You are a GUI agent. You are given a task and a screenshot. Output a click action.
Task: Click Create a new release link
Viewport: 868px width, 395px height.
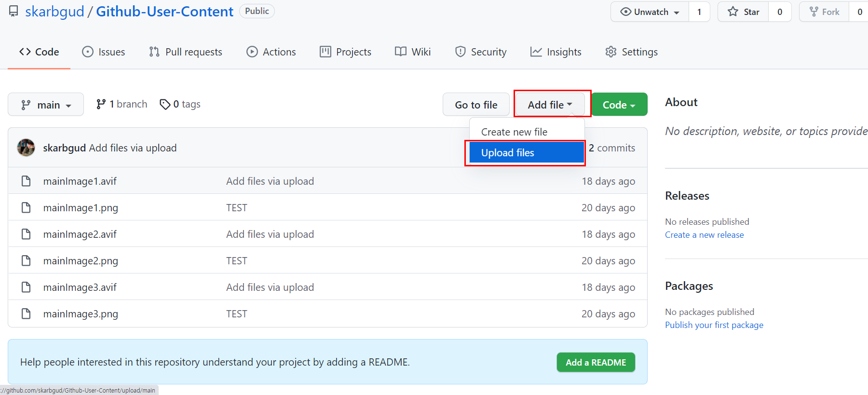click(704, 234)
